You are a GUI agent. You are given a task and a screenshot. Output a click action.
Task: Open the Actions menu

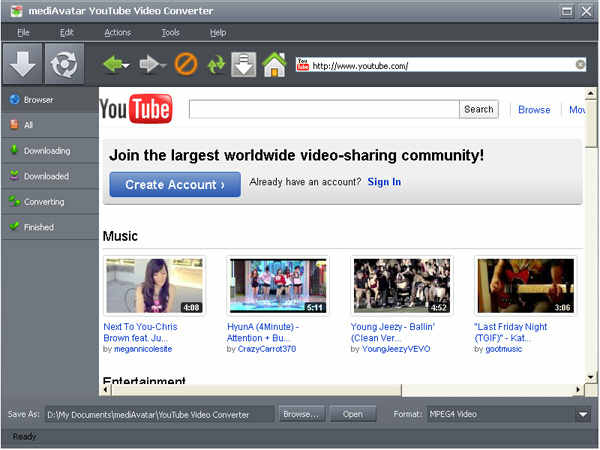click(118, 33)
